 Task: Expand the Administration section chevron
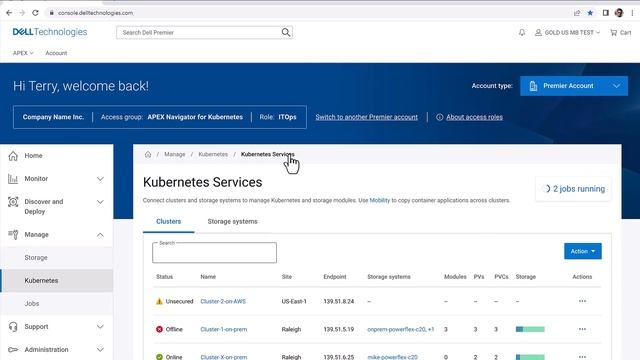(x=100, y=350)
